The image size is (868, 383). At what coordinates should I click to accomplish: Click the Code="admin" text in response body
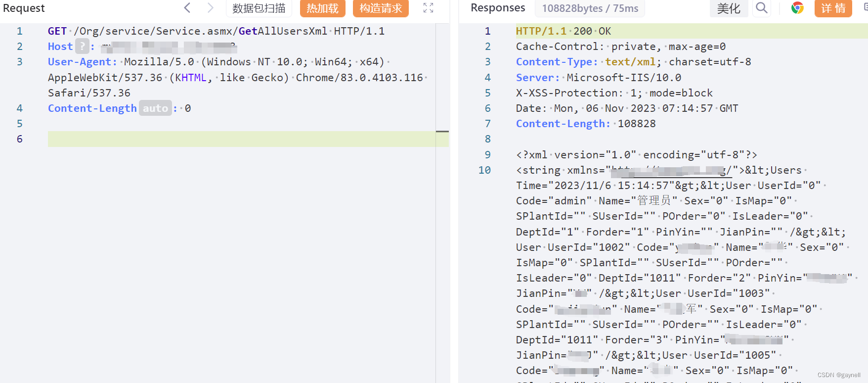tap(554, 201)
